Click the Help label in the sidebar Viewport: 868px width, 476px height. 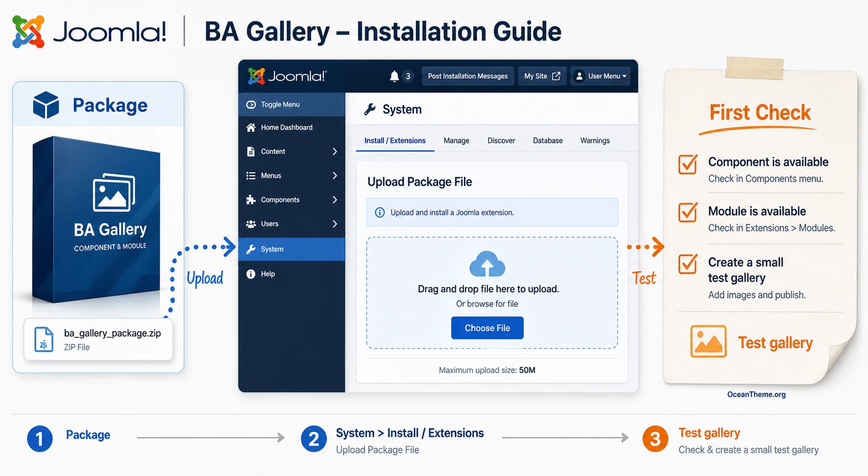point(268,274)
